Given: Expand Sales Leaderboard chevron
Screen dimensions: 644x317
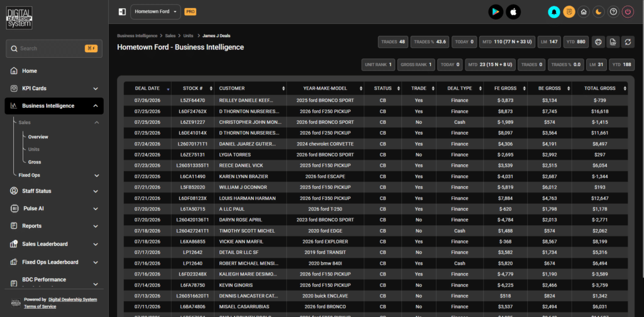Looking at the screenshot, I should [x=96, y=244].
